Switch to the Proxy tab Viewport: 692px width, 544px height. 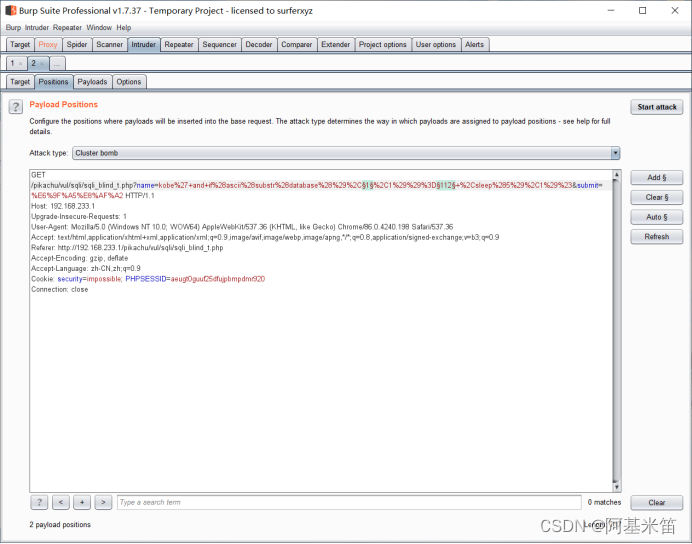48,45
